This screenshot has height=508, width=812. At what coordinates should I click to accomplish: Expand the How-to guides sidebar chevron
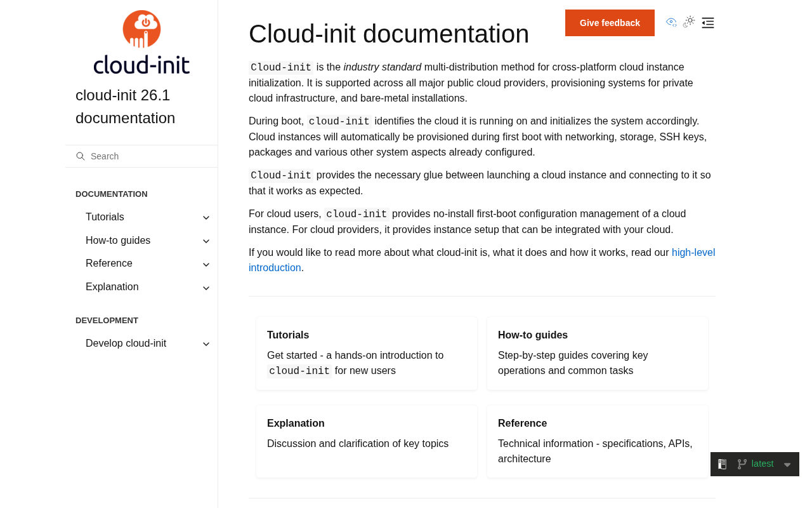[206, 241]
